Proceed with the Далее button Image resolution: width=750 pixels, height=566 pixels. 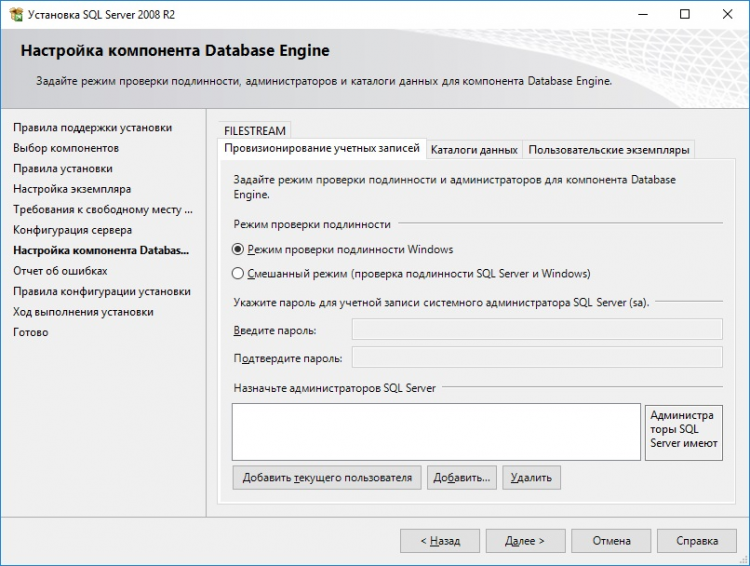[x=524, y=541]
